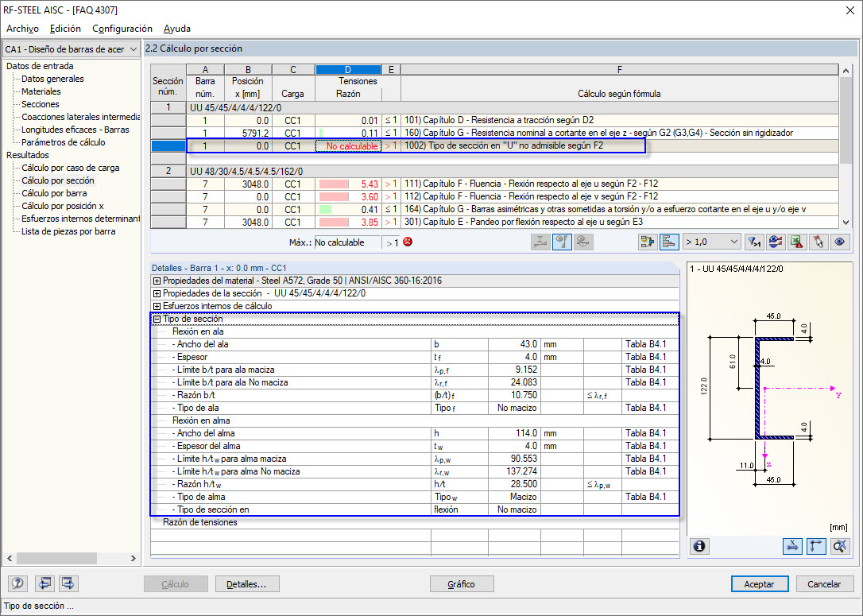Expand Propiedades del material node
The image size is (863, 616).
157,281
